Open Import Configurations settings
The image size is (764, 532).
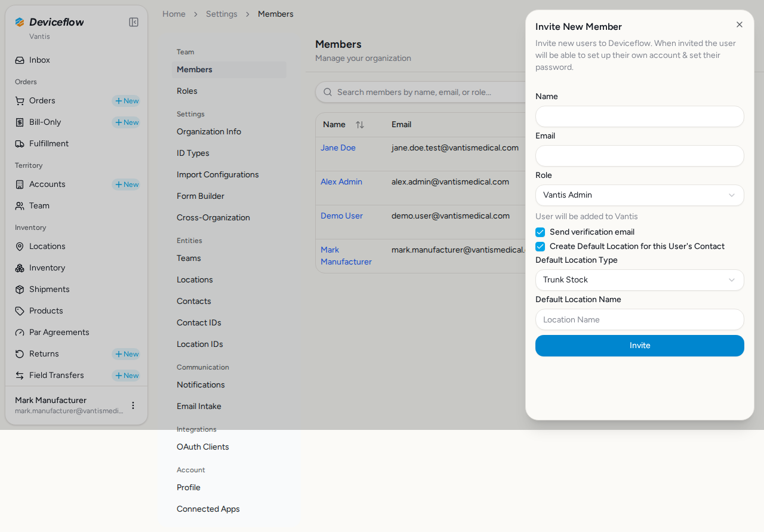pos(229,175)
